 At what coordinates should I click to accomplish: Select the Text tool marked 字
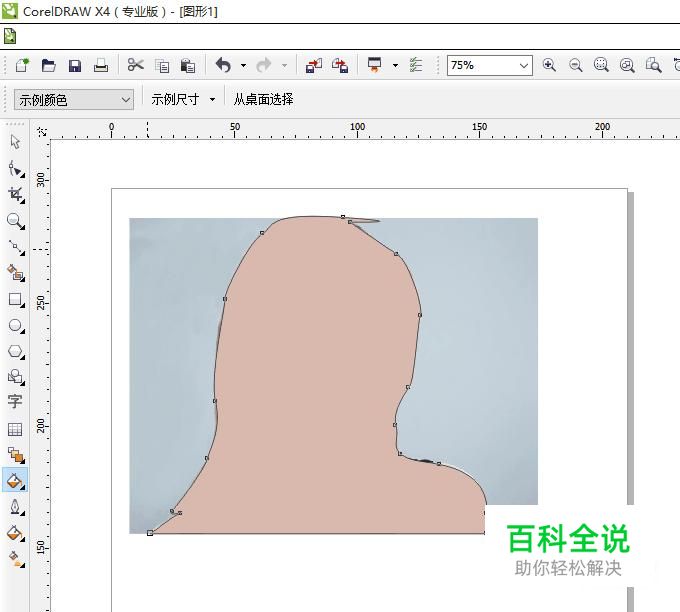[14, 402]
